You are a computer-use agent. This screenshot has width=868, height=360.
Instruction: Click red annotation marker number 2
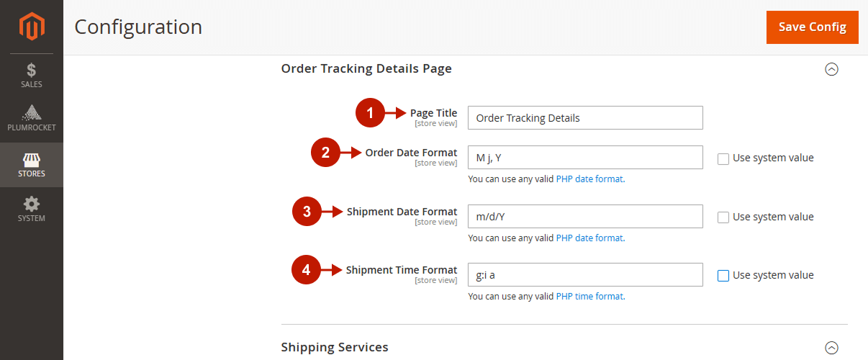click(x=325, y=153)
